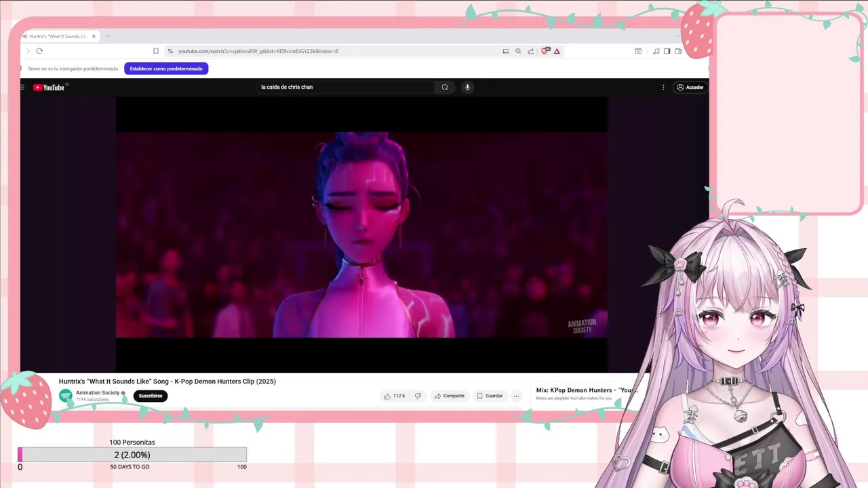The height and width of the screenshot is (488, 868).
Task: Click the video title text
Action: pos(167,382)
